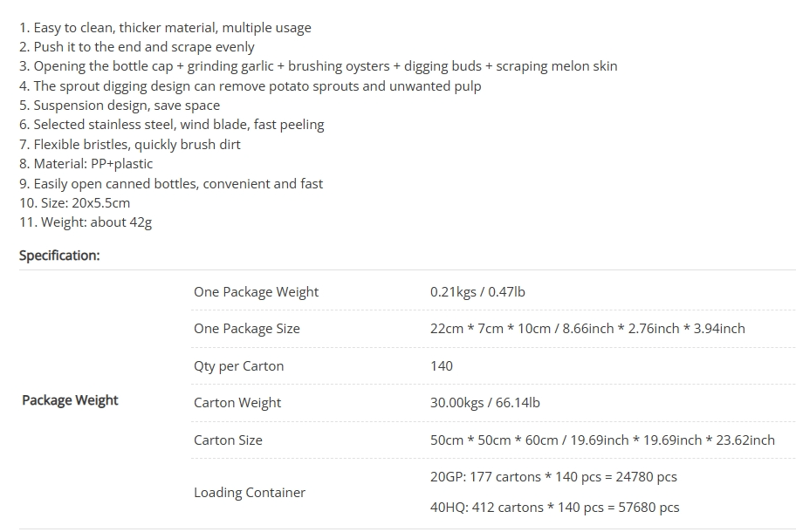Select the Easy to clean first feature line
Viewport: 796px width, 532px height.
165,28
